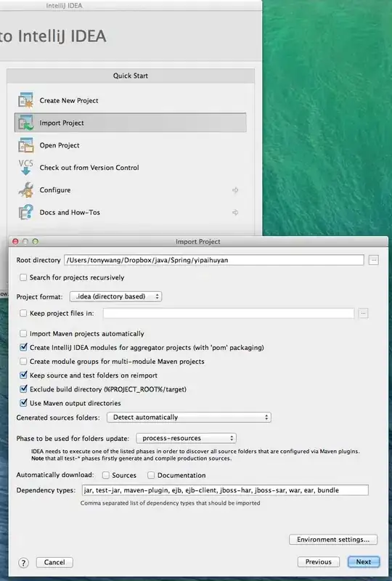Click the Configure wrench icon
Screen dimensions: 392x581
[25, 190]
